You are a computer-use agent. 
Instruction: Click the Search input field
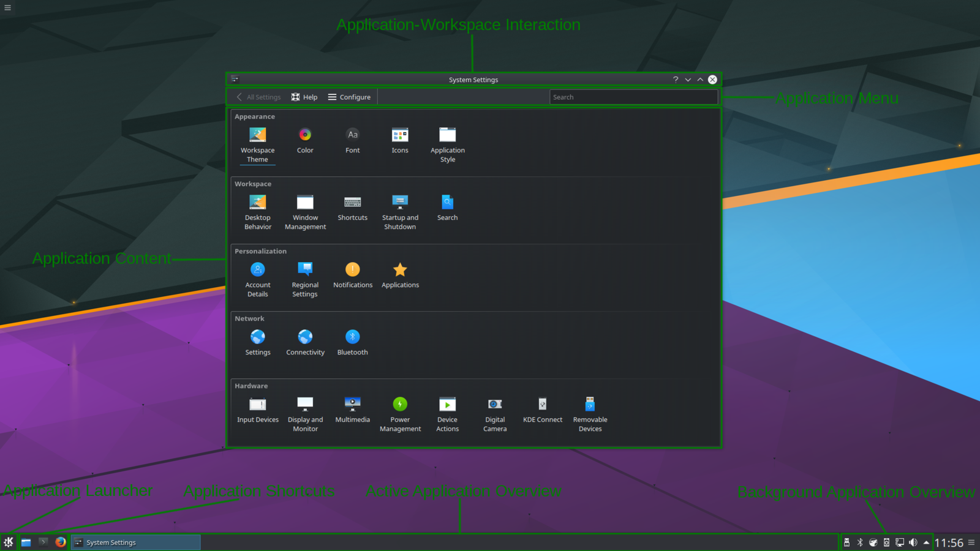pyautogui.click(x=633, y=97)
